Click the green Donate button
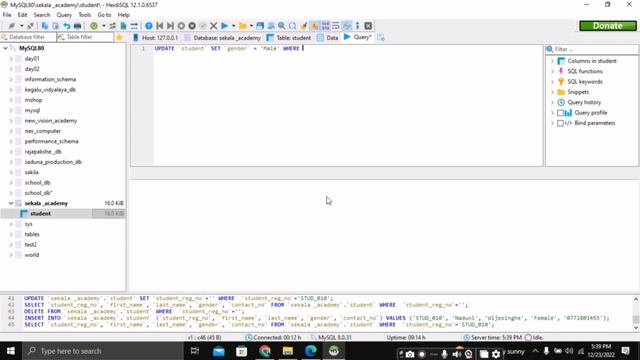Image resolution: width=640 pixels, height=360 pixels. click(x=607, y=26)
